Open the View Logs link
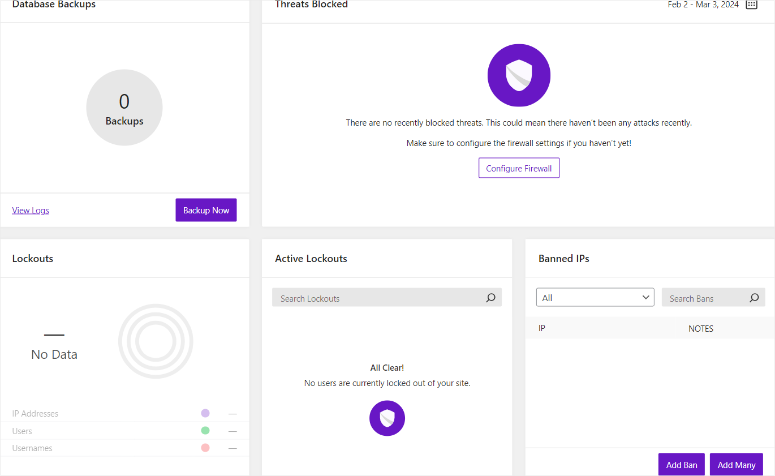The image size is (775, 476). click(x=31, y=210)
